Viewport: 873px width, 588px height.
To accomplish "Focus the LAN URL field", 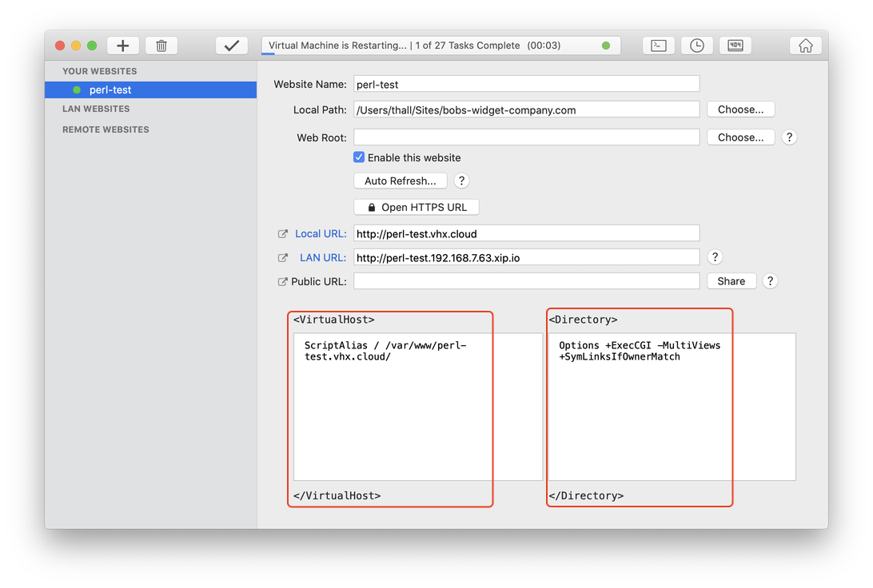I will coord(527,258).
